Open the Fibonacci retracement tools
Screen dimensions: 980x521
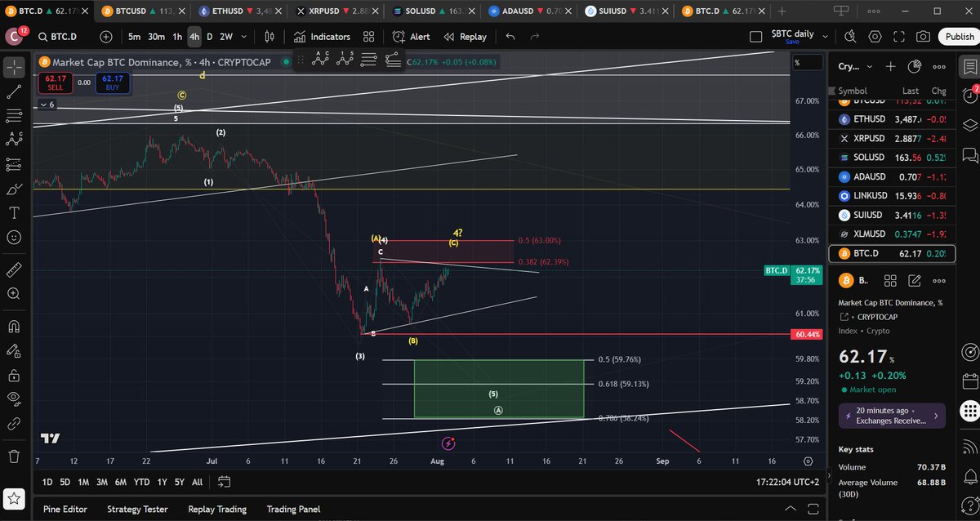coord(14,116)
